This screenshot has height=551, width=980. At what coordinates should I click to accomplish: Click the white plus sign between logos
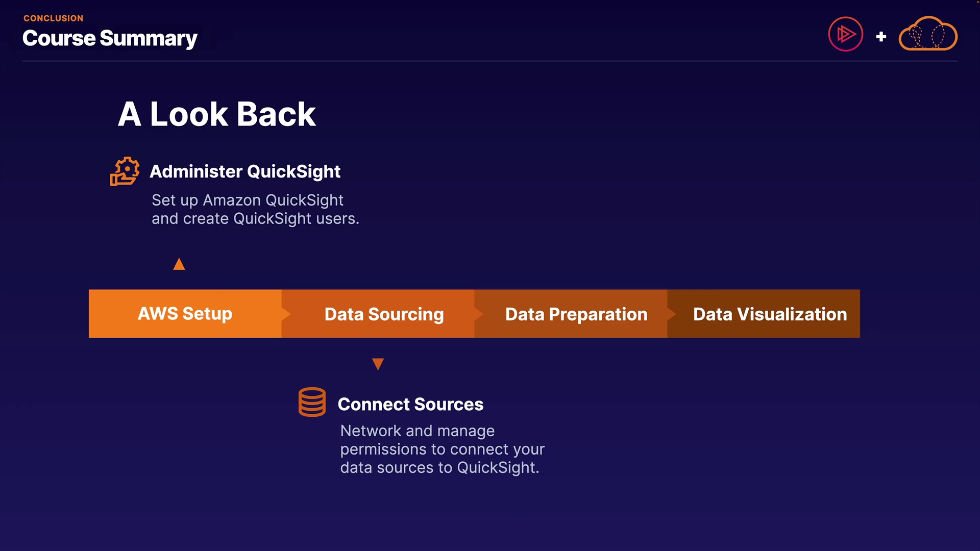coord(881,37)
